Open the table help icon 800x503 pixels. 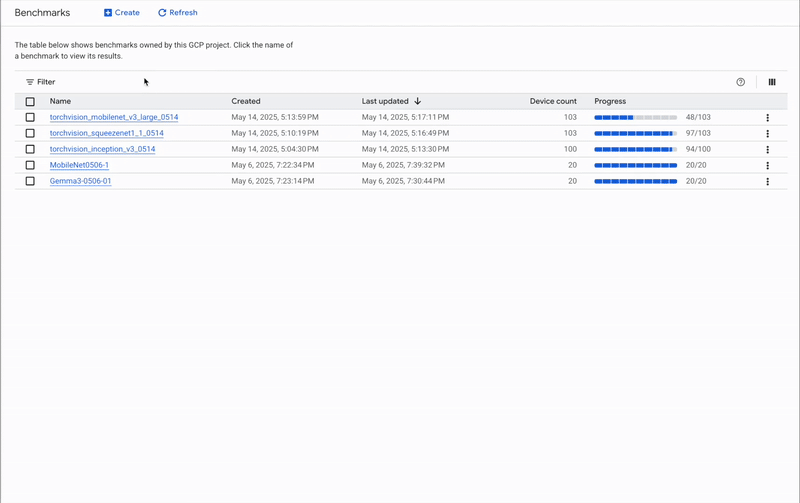(741, 82)
